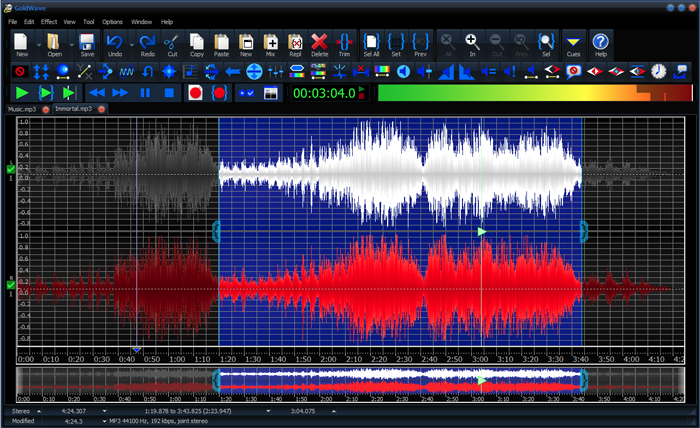The width and height of the screenshot is (700, 428).
Task: Delete the selected audio
Action: [x=320, y=45]
